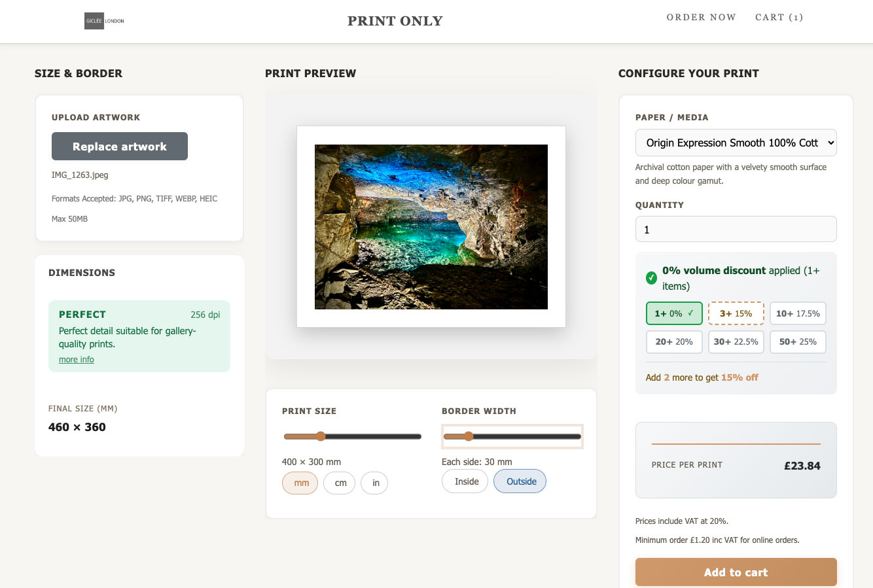Click the Quantity input field
Image resolution: width=873 pixels, height=588 pixels.
coord(736,230)
